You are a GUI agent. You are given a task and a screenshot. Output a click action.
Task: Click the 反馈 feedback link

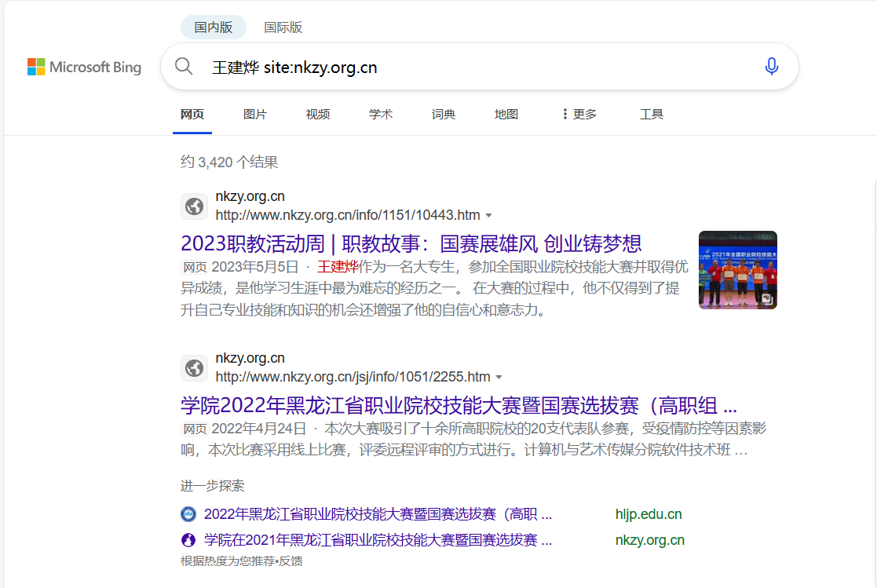[291, 561]
